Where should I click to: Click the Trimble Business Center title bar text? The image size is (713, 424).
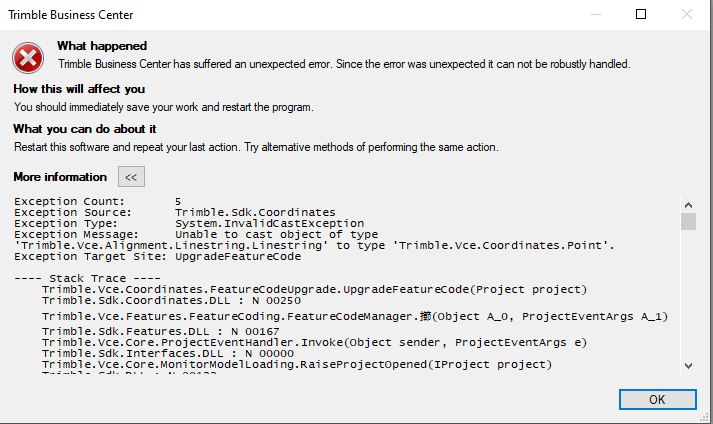point(71,15)
